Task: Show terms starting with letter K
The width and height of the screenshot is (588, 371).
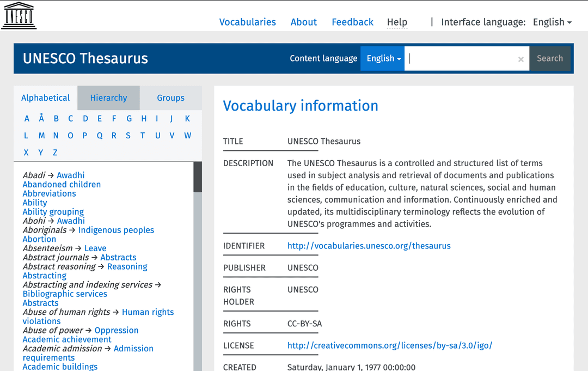Action: (x=187, y=119)
